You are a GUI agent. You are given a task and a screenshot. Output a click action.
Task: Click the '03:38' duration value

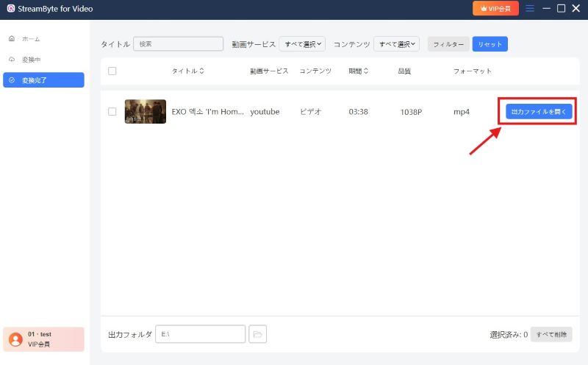pos(358,112)
